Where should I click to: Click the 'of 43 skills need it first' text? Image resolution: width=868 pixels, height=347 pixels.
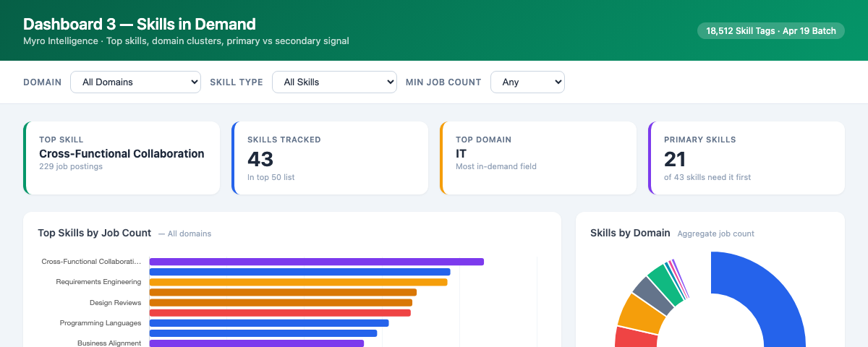coord(707,177)
